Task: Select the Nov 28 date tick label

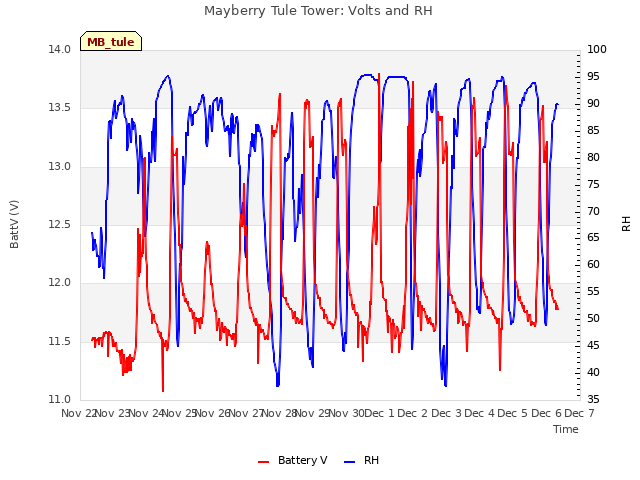Action: (x=280, y=413)
